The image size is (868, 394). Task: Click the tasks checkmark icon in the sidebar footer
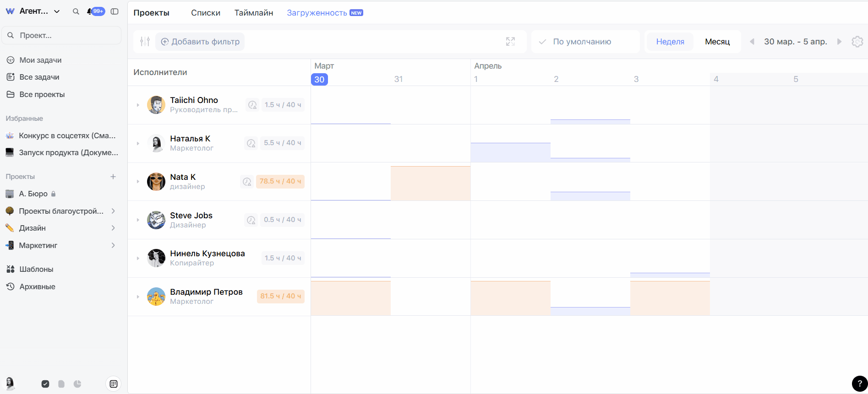45,384
